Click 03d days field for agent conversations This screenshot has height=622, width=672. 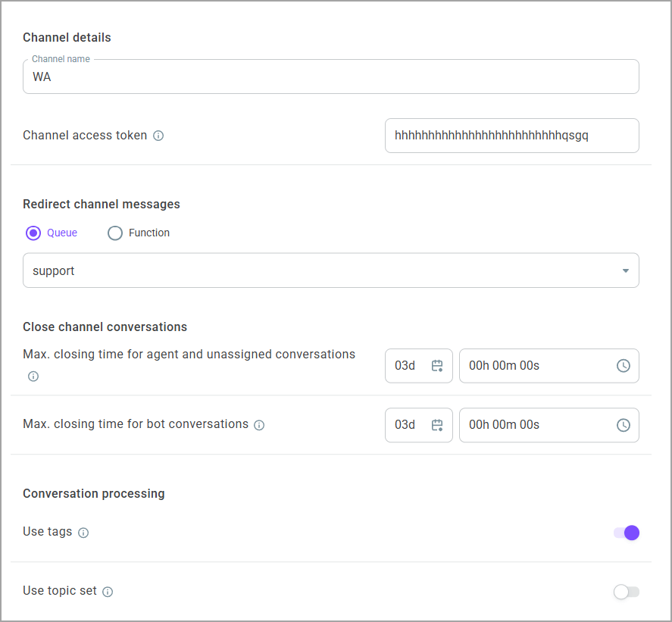click(419, 366)
